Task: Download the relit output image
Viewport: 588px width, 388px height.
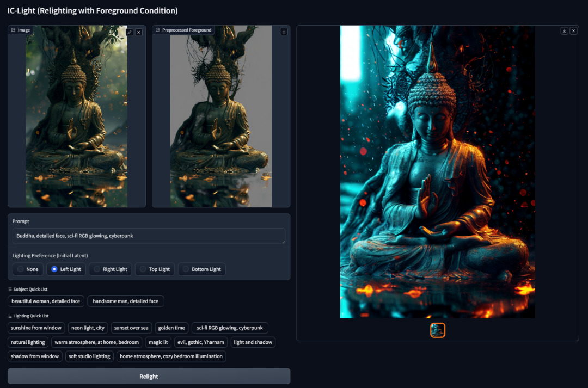Action: (564, 30)
